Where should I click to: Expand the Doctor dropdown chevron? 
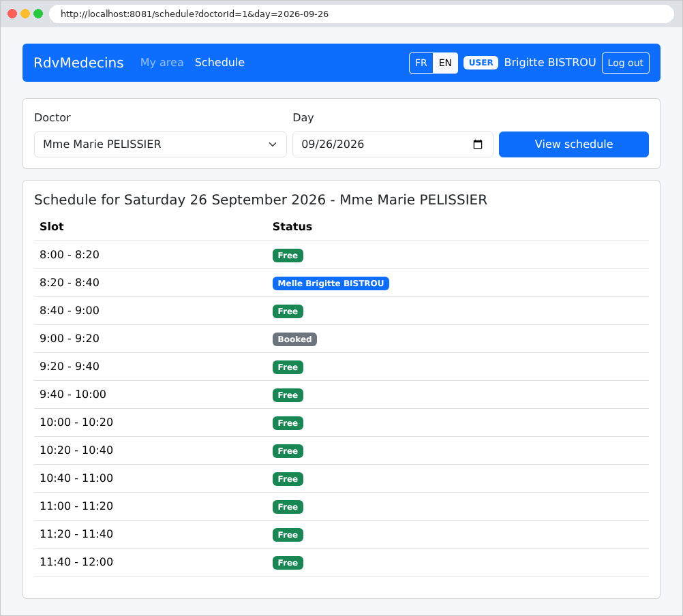coord(273,144)
